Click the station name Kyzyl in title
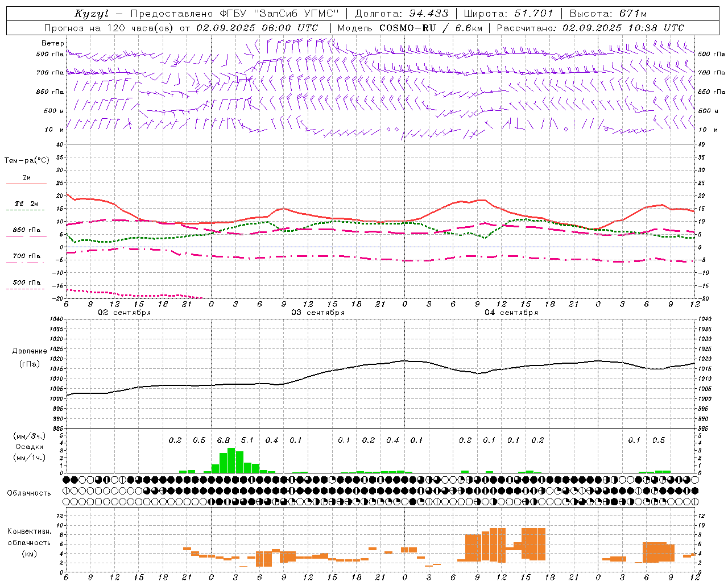 pyautogui.click(x=91, y=14)
